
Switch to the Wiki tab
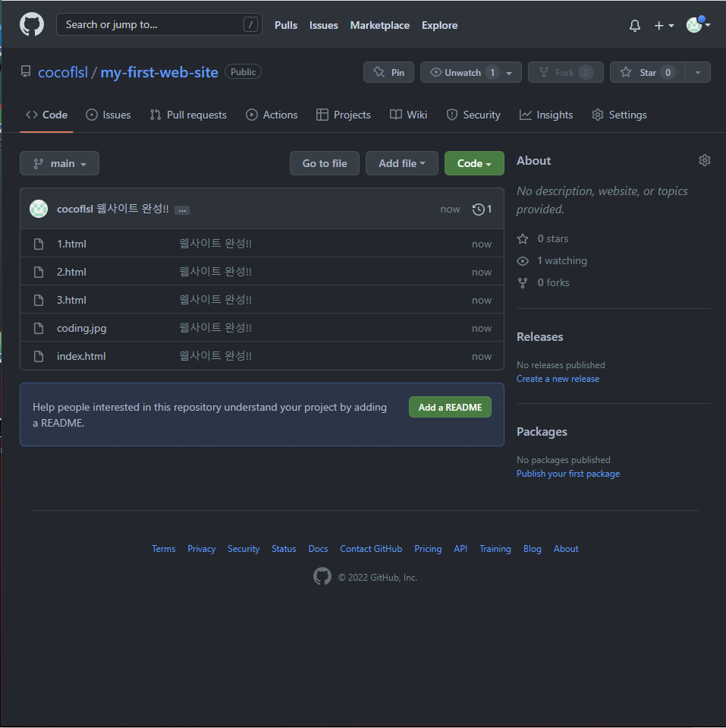pyautogui.click(x=409, y=115)
